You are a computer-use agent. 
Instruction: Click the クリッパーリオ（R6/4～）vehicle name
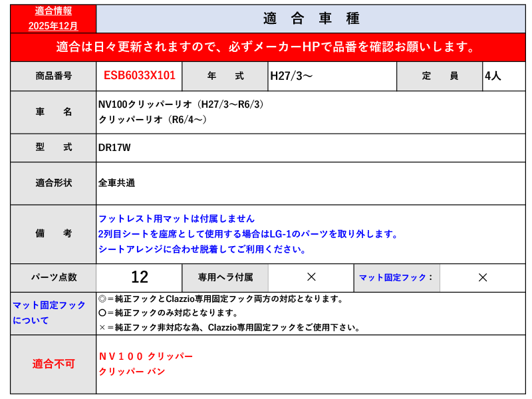pos(152,120)
